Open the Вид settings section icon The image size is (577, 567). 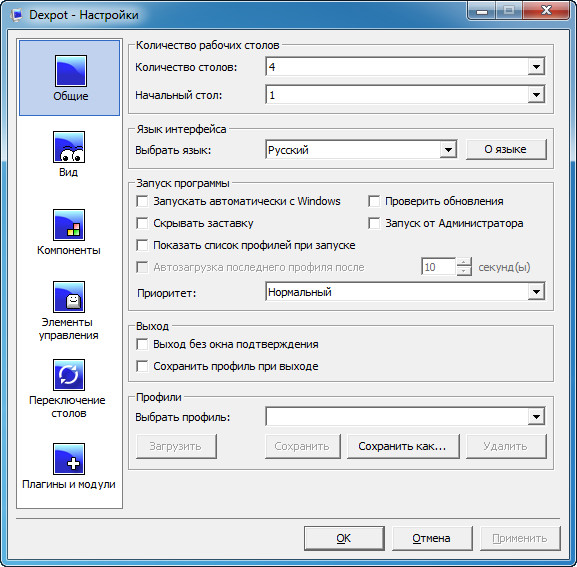69,147
